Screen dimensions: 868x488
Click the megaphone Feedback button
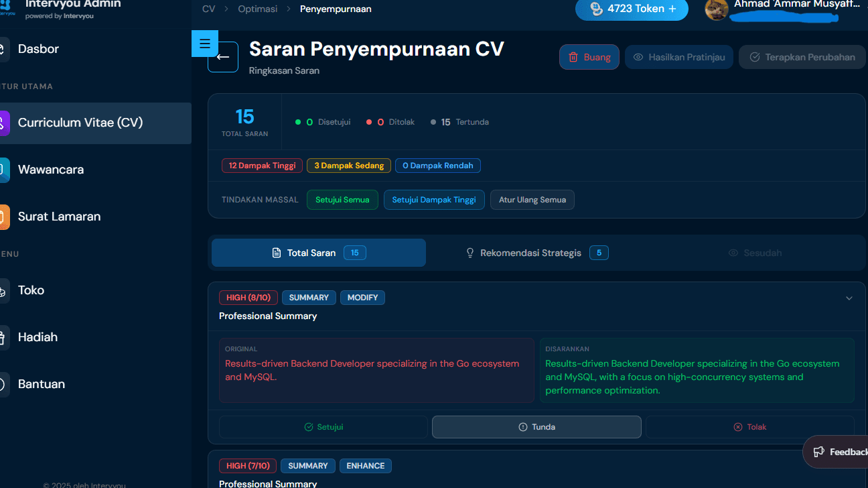coord(836,452)
